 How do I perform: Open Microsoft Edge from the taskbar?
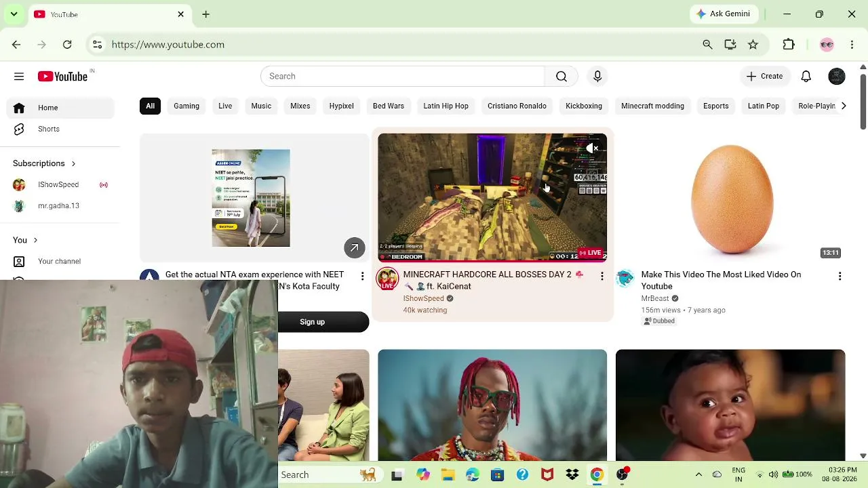click(x=473, y=475)
